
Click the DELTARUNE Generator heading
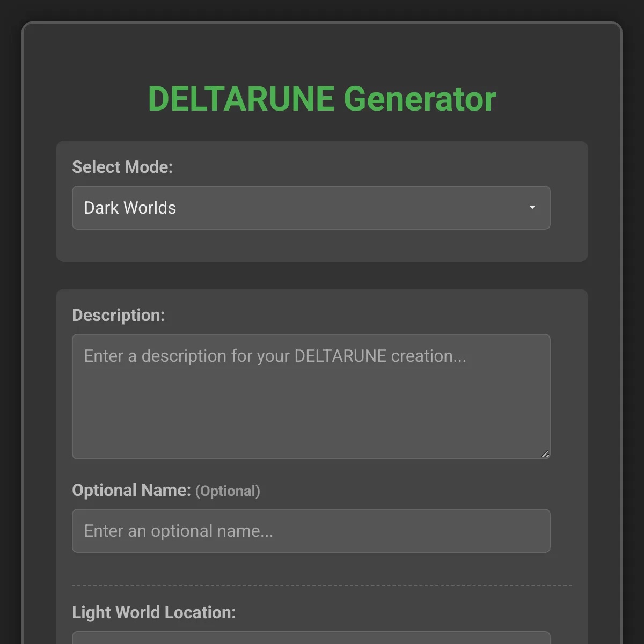[322, 99]
